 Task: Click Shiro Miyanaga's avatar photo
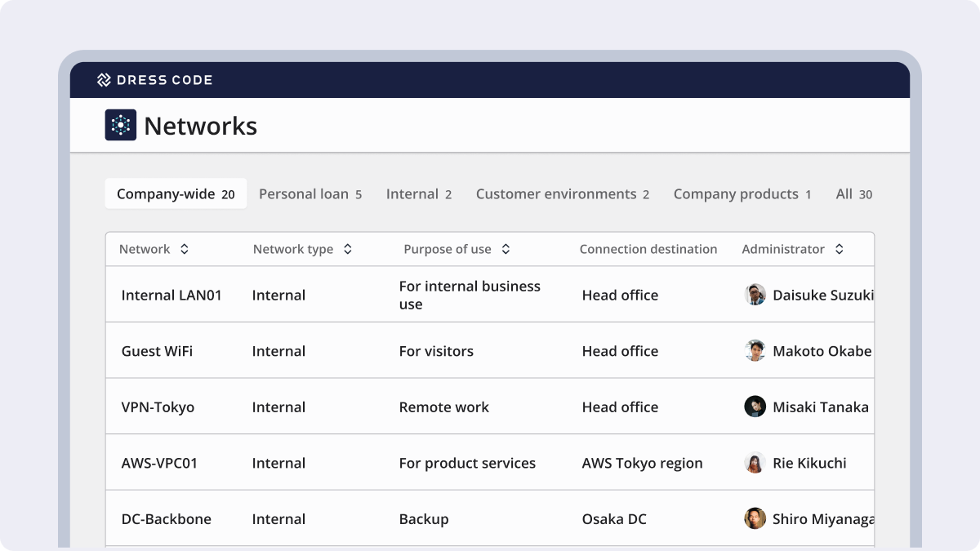point(755,518)
